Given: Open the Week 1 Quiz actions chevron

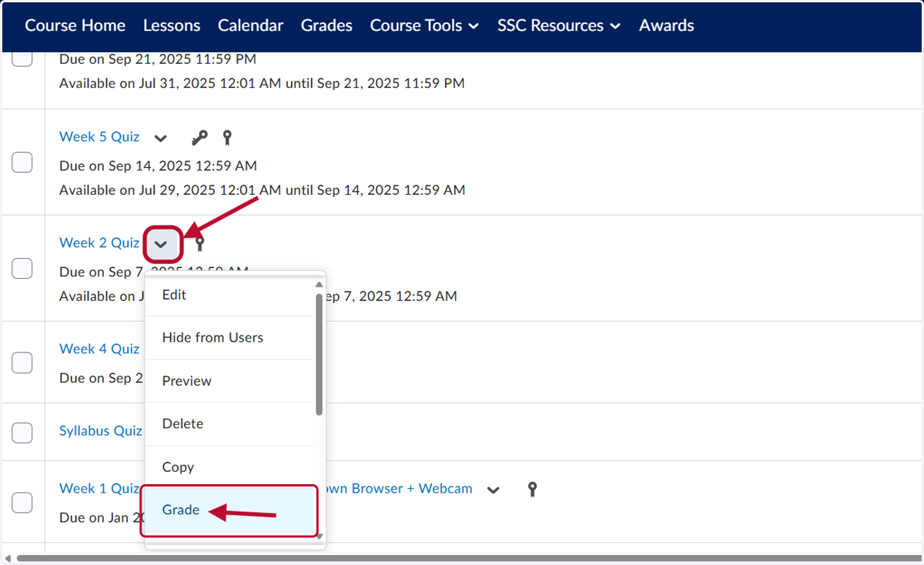Looking at the screenshot, I should coord(494,490).
